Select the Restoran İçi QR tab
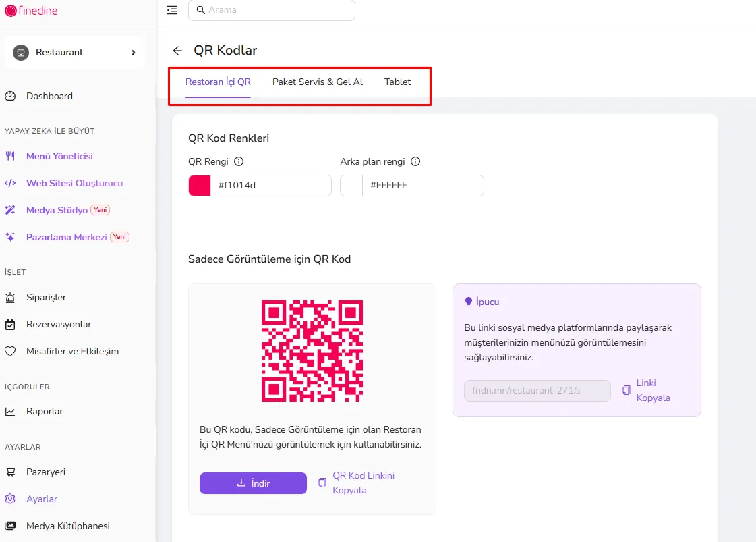The width and height of the screenshot is (756, 542). click(218, 82)
